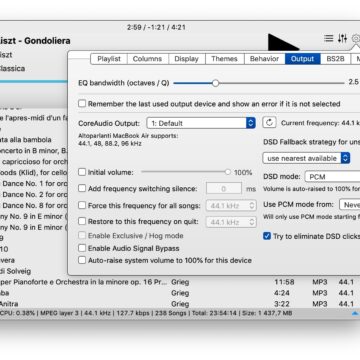
Task: Click the Initial volume slider knob
Action: coord(228,172)
